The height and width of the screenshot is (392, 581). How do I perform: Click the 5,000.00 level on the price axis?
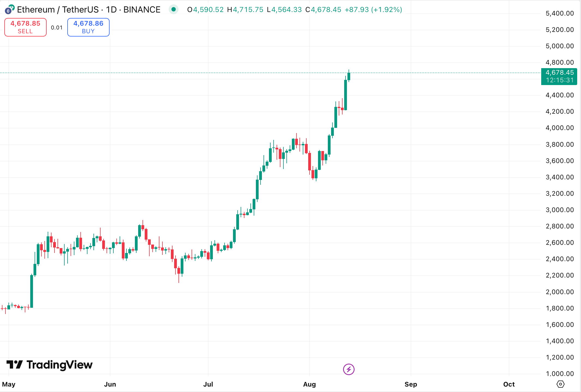tap(559, 46)
